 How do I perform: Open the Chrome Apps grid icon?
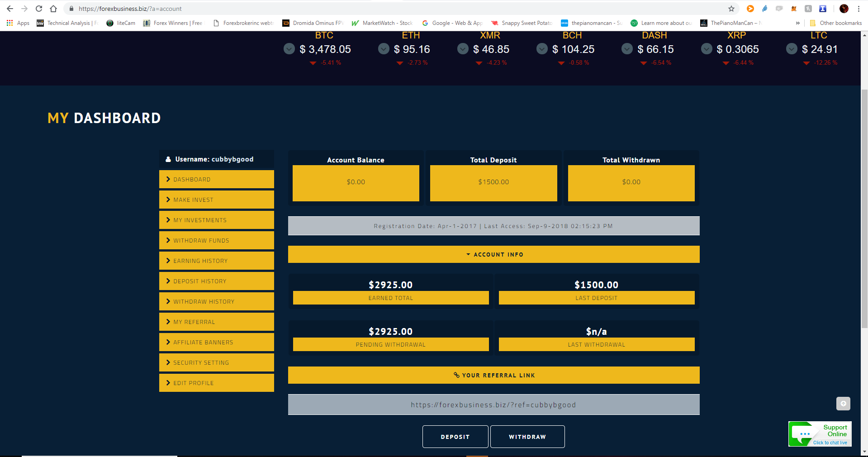(9, 23)
